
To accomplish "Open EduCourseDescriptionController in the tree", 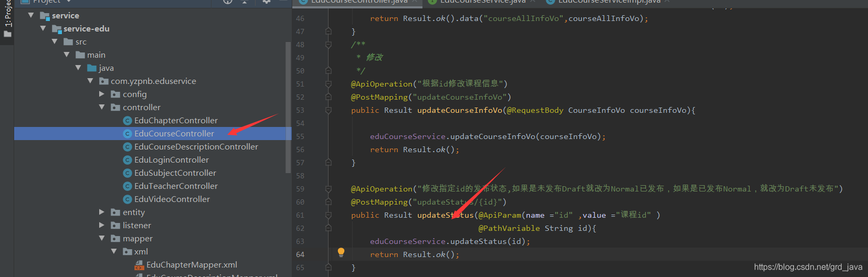I will click(196, 147).
